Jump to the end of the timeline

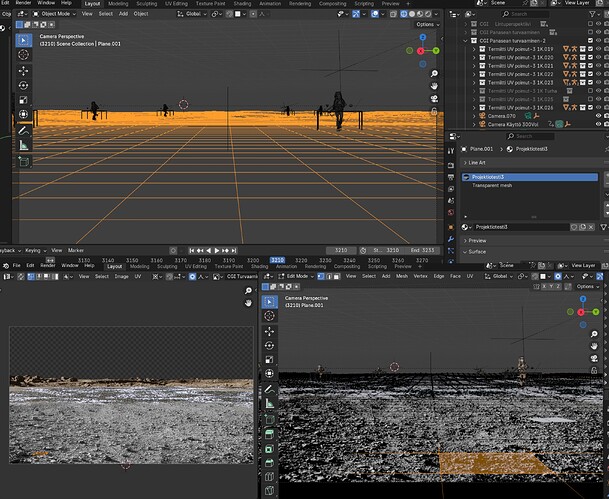[233, 251]
